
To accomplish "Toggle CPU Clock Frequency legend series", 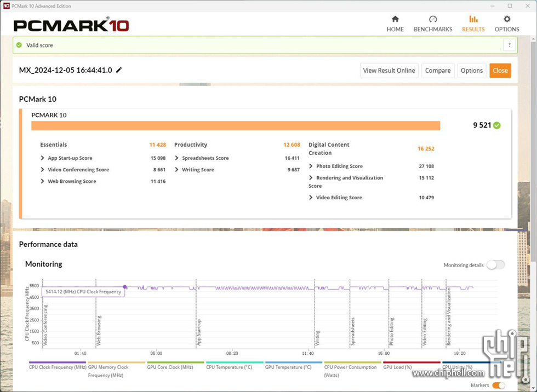I will [x=58, y=367].
